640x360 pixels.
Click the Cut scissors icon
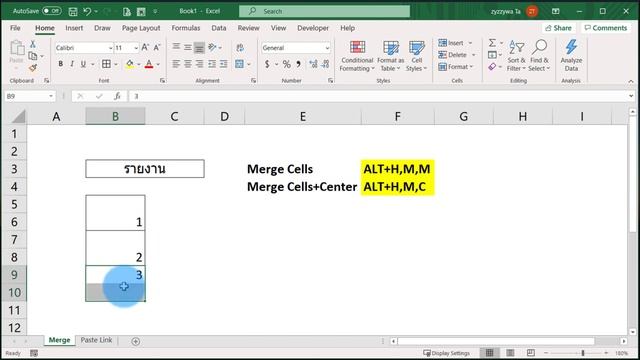pyautogui.click(x=33, y=44)
